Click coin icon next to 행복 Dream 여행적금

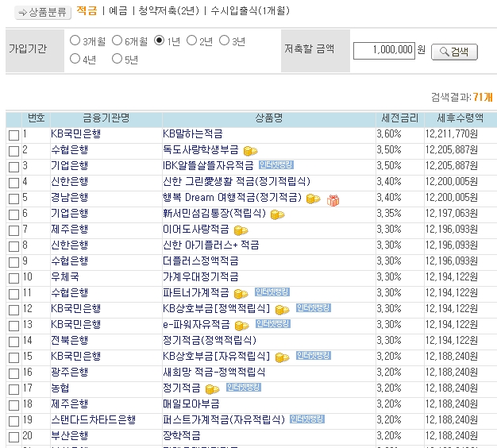click(313, 199)
